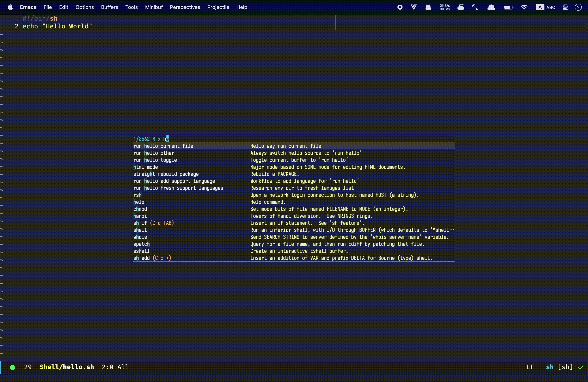Click the network speed KB/s indicator
The width and height of the screenshot is (588, 382).
point(445,7)
